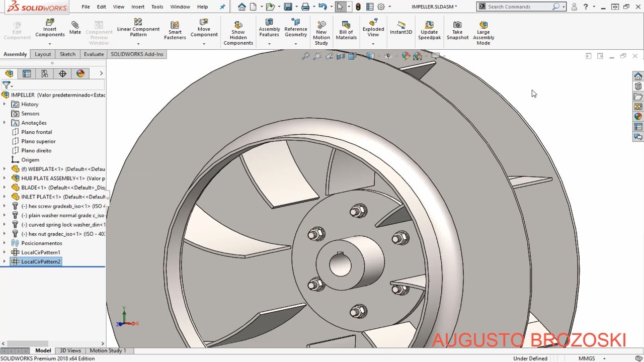Click the Exploded View tool
Viewport: 644px width, 362px height.
[373, 28]
